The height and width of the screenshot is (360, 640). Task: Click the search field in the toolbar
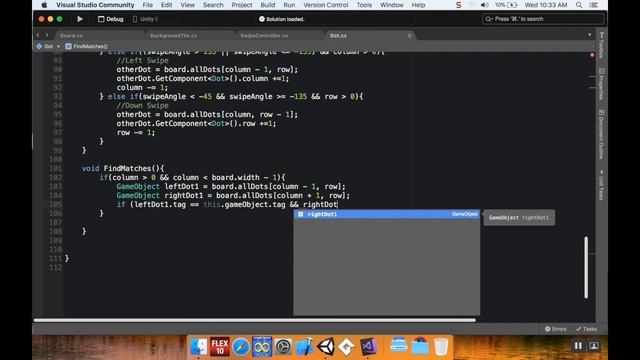[542, 19]
